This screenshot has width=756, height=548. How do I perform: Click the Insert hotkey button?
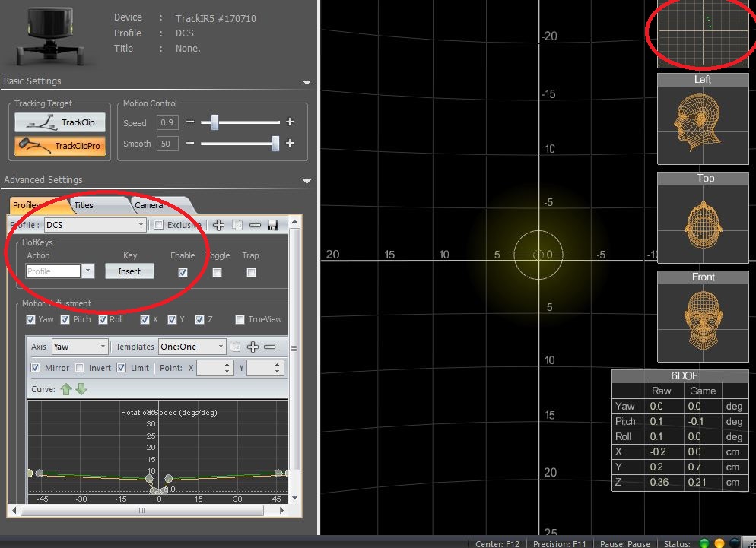tap(129, 271)
